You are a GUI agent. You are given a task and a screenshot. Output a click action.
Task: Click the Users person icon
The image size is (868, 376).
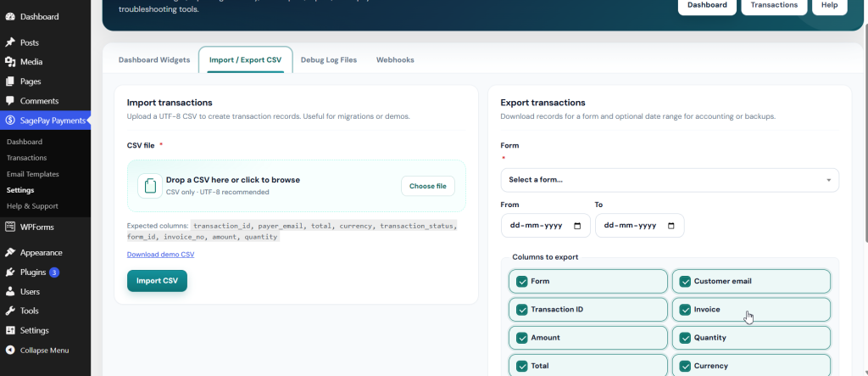(x=10, y=292)
